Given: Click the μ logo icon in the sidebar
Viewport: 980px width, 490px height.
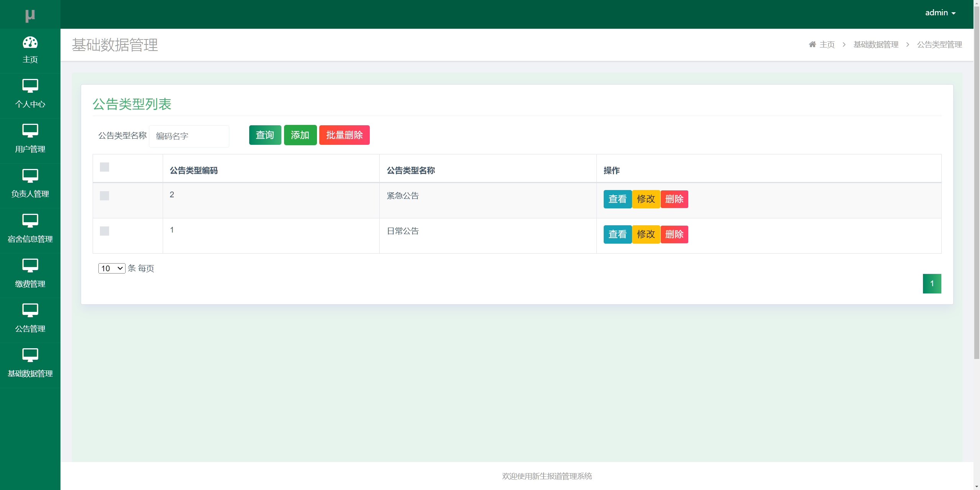Looking at the screenshot, I should click(x=30, y=16).
